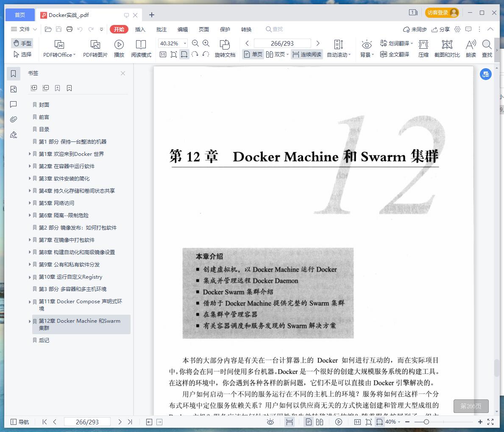This screenshot has width=504, height=432.
Task: Open auto scroll options (自动滚动)
Action: (x=339, y=49)
